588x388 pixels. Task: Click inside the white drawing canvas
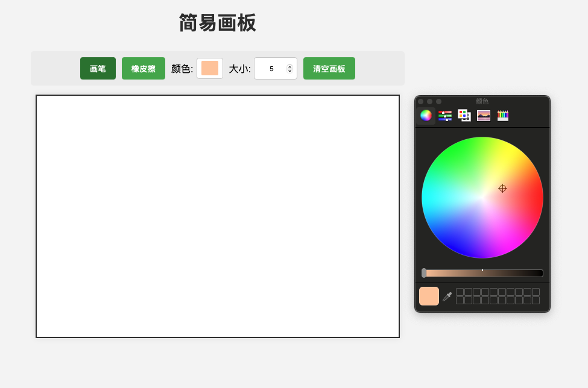point(217,216)
